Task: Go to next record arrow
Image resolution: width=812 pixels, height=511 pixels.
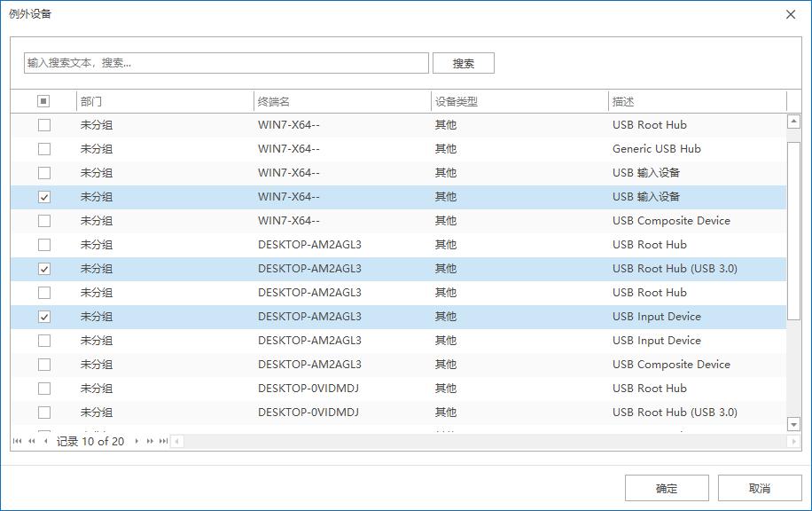Action: click(137, 441)
